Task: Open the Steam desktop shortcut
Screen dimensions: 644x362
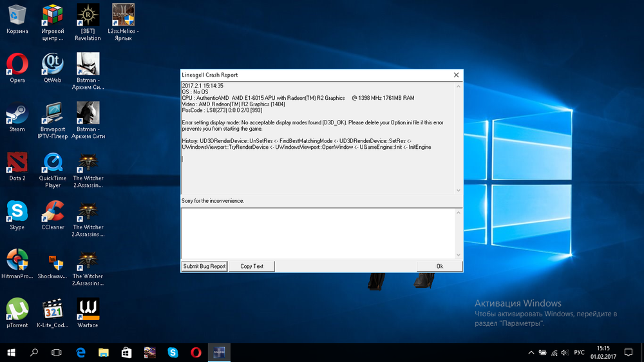Action: coord(17,113)
